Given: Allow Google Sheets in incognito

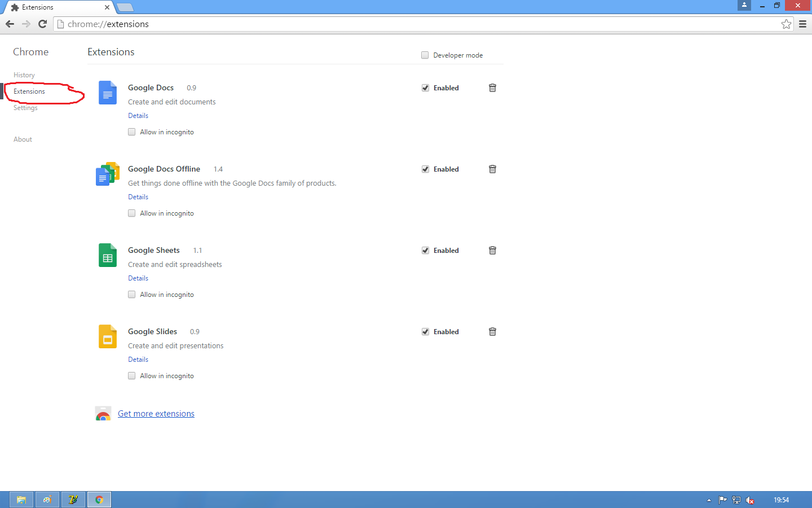Looking at the screenshot, I should click(131, 295).
